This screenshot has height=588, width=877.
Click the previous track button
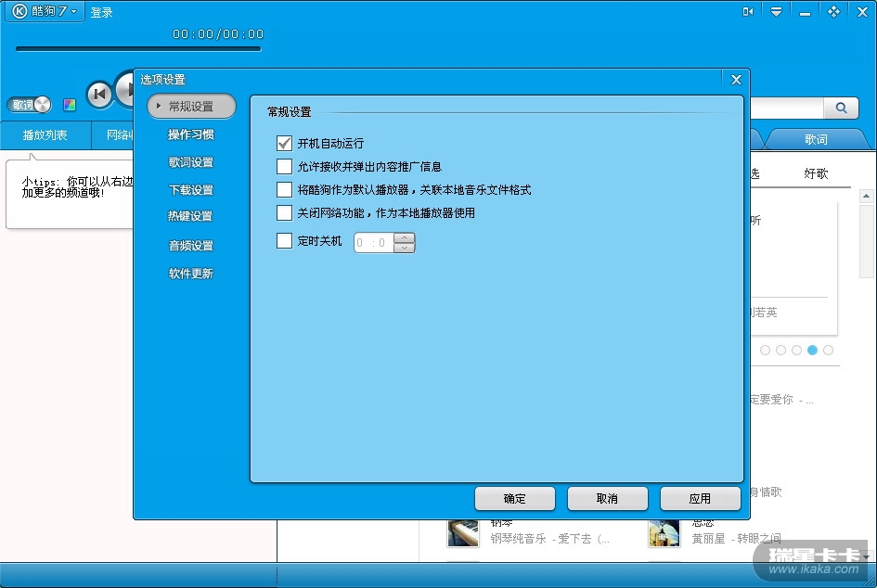[99, 94]
